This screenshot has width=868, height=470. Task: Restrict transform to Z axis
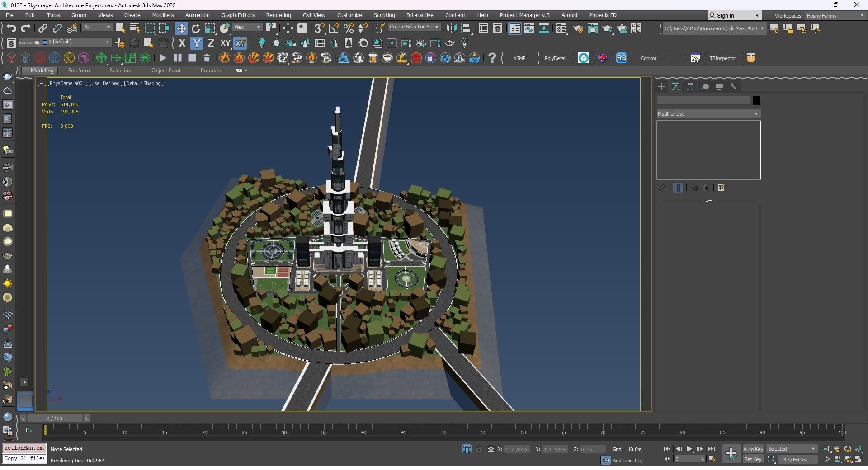[211, 43]
